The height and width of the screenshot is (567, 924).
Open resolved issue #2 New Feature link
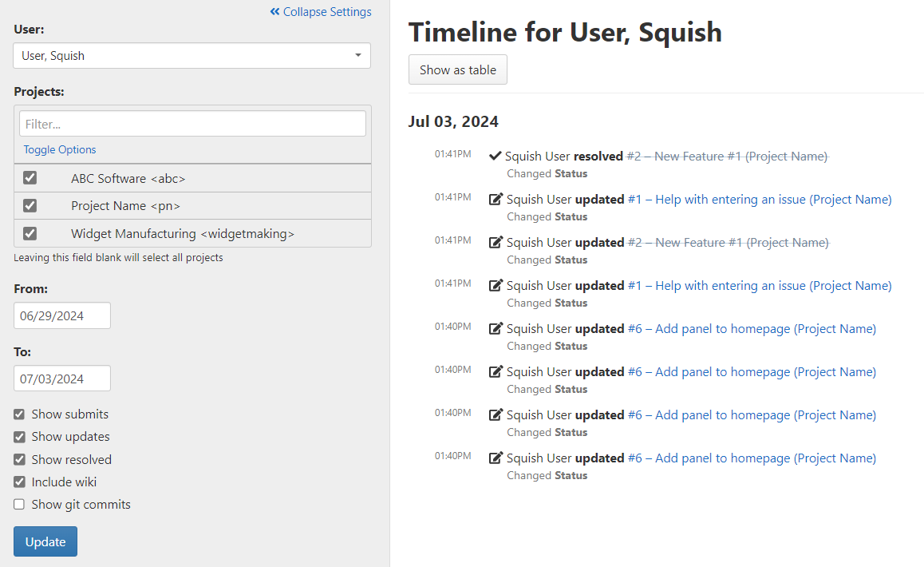(727, 157)
